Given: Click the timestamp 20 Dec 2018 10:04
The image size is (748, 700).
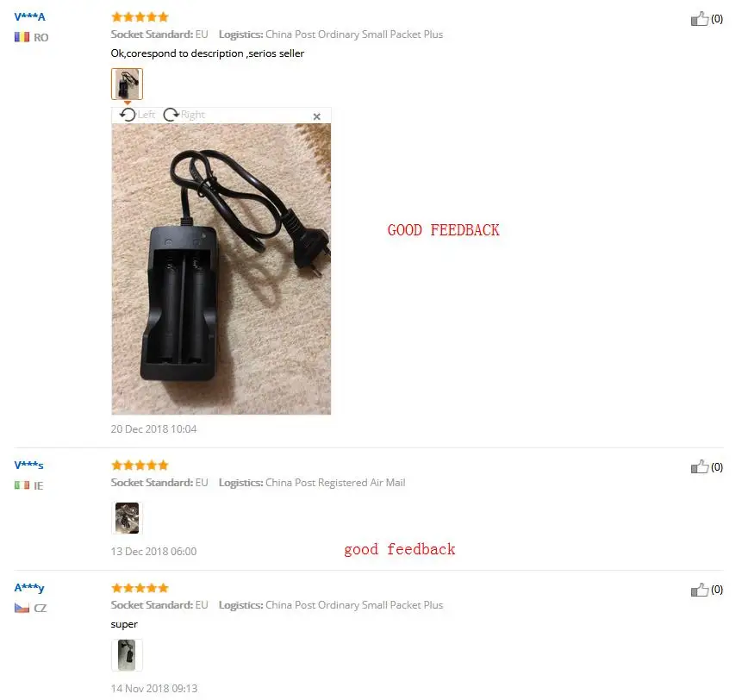Looking at the screenshot, I should coord(153,428).
